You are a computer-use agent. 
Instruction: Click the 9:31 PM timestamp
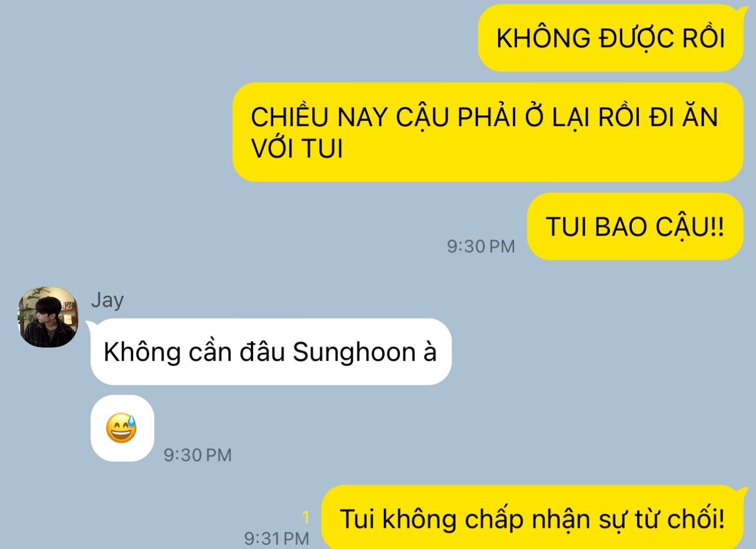(x=277, y=538)
